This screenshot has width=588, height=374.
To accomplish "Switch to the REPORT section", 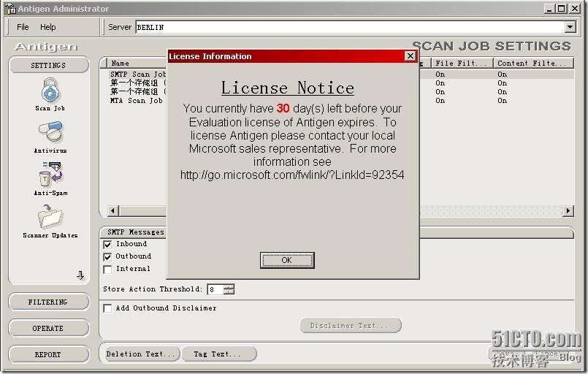I will [x=49, y=354].
